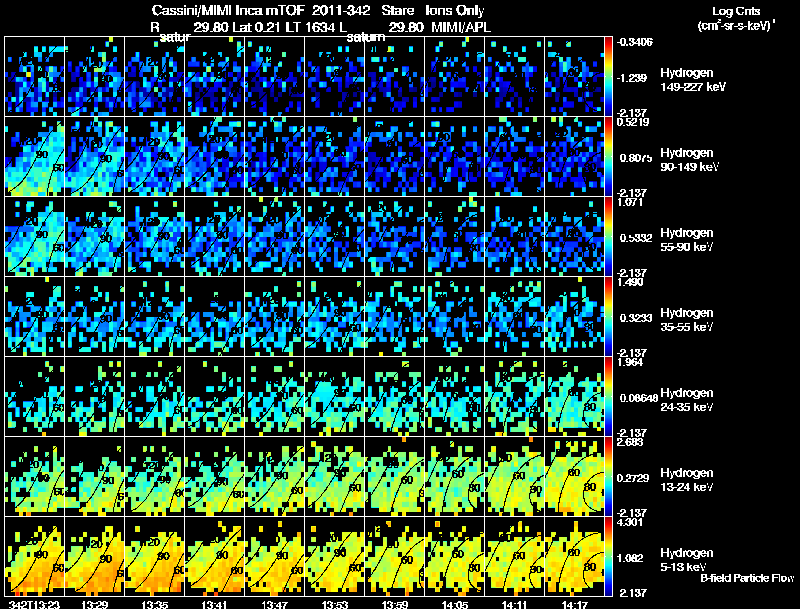Click the 'Hydrogen 35-55 keV' row label

tap(687, 320)
